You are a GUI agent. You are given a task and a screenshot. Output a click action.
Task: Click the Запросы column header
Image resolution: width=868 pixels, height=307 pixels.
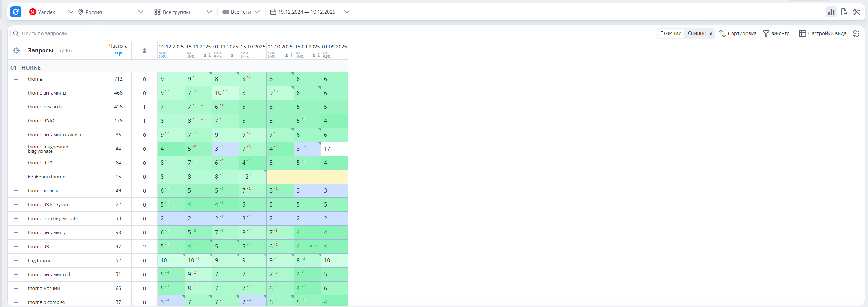(x=40, y=50)
